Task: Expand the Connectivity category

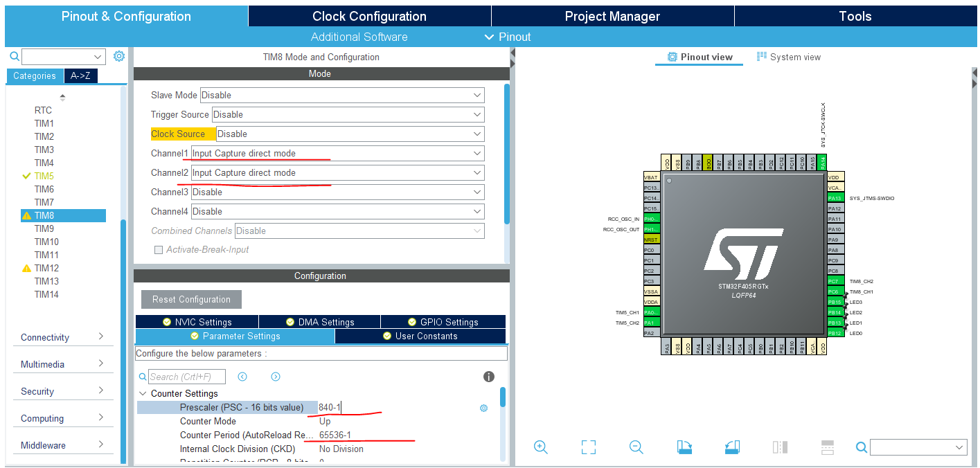Action: 63,337
